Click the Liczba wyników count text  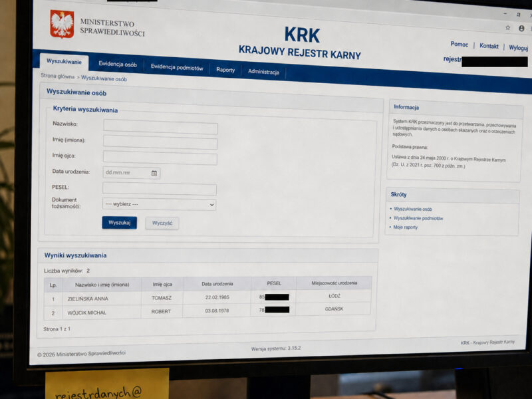click(x=67, y=271)
